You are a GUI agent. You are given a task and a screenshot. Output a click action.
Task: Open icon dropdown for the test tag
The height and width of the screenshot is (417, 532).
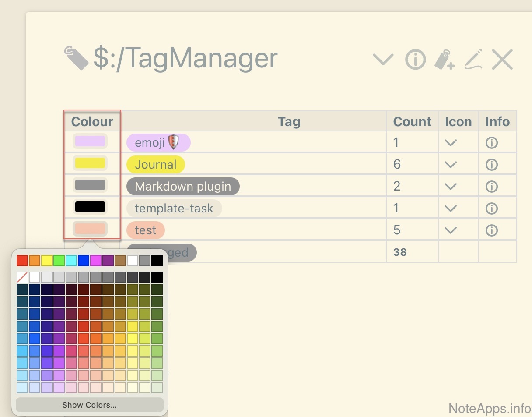(451, 230)
